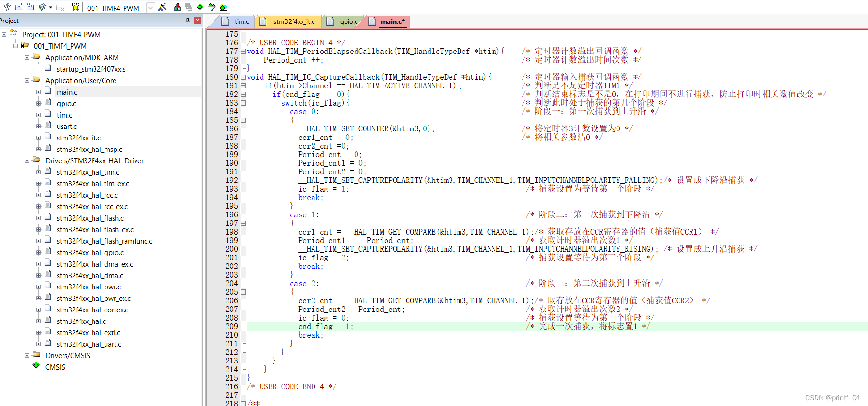Expand the main.c node in project tree
The height and width of the screenshot is (406, 868).
[x=39, y=92]
